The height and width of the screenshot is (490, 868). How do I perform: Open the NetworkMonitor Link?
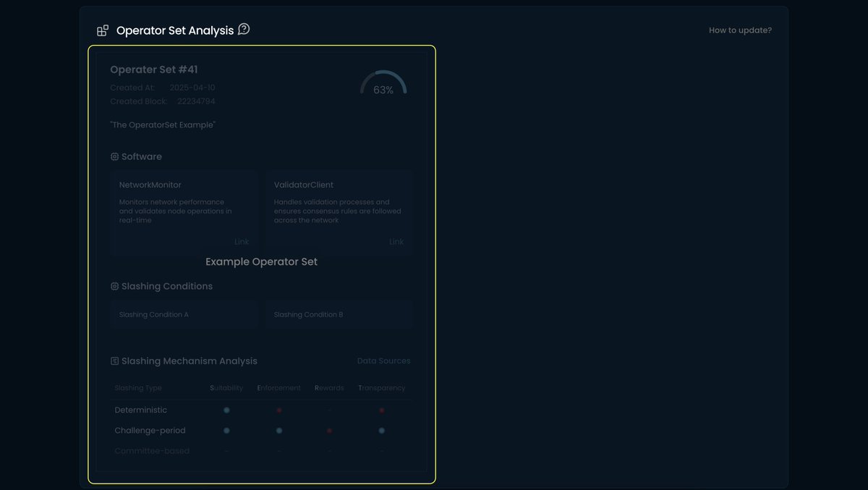click(x=242, y=242)
